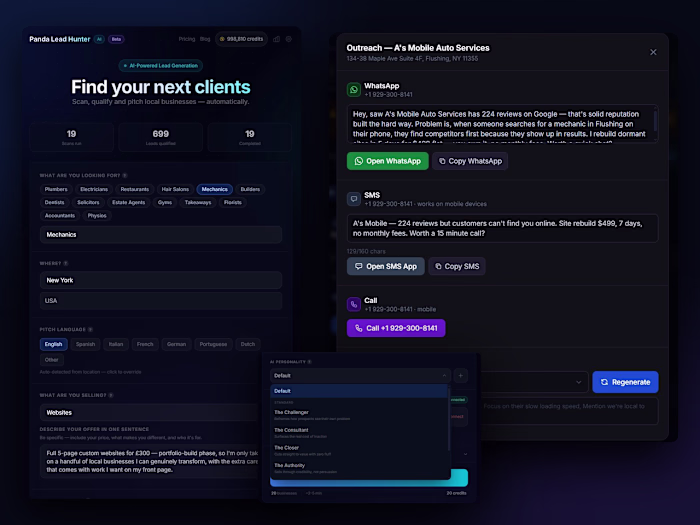This screenshot has height=525, width=700.
Task: Open the Blog link
Action: [205, 39]
